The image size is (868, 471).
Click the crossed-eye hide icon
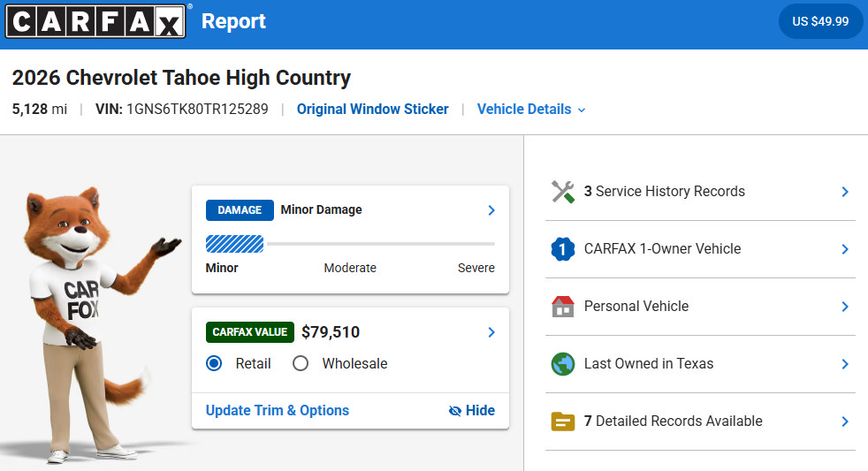454,411
